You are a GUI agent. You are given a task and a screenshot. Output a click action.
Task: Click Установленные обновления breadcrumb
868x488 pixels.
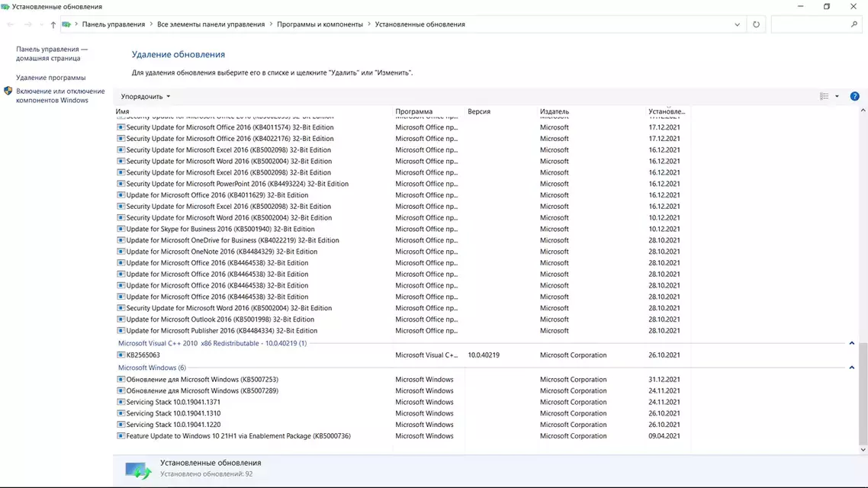420,24
